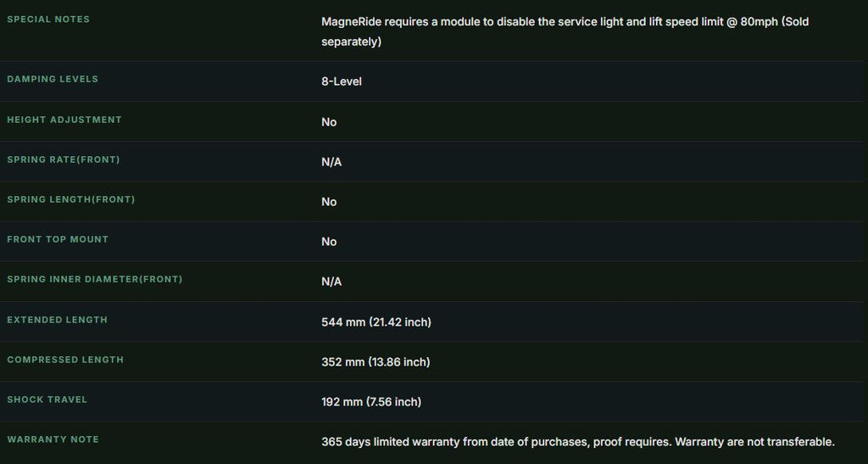Click the Damping Levels label
This screenshot has width=868, height=464.
53,79
